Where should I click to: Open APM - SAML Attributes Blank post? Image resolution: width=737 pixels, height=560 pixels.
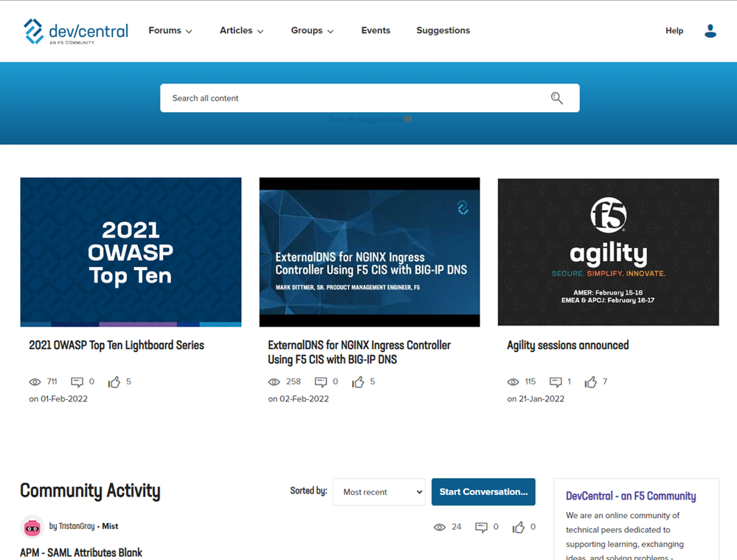click(81, 553)
